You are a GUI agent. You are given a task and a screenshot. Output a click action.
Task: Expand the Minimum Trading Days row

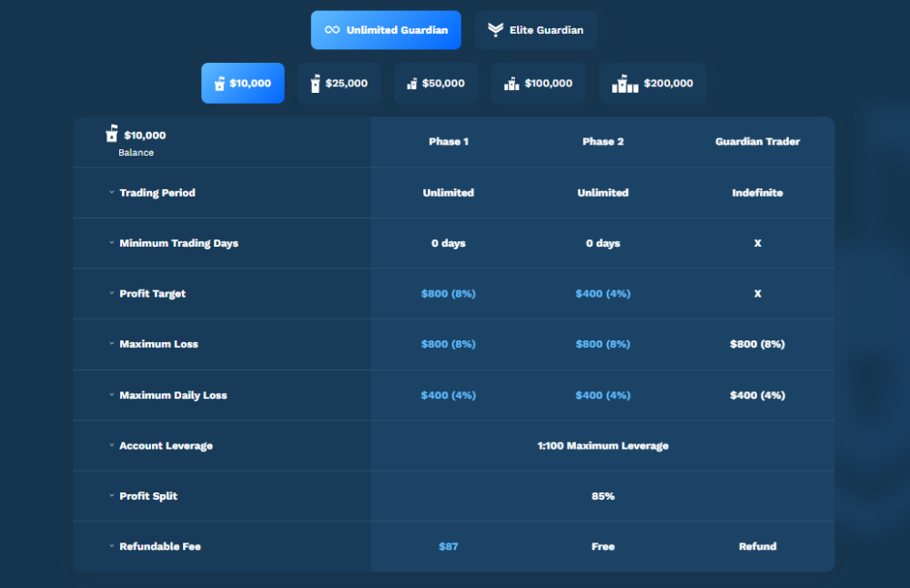pos(111,243)
